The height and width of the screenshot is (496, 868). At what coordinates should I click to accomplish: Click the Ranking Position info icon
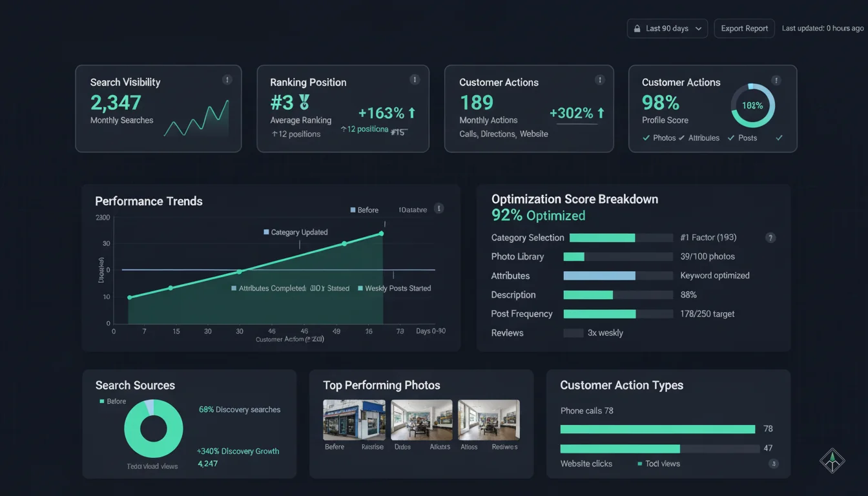coord(414,79)
